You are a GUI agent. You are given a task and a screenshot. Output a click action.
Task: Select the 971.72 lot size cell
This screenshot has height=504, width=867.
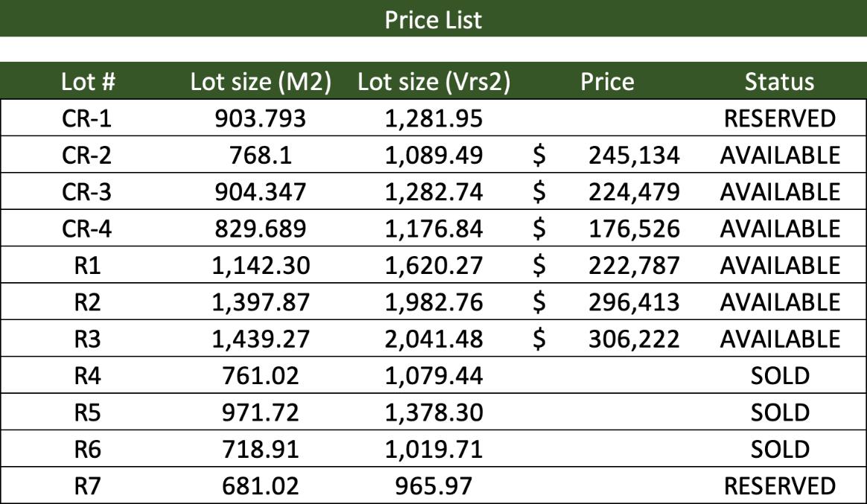(x=261, y=412)
